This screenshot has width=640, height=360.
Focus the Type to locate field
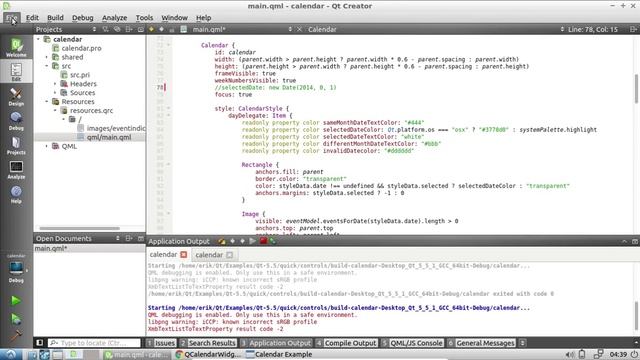pos(94,343)
